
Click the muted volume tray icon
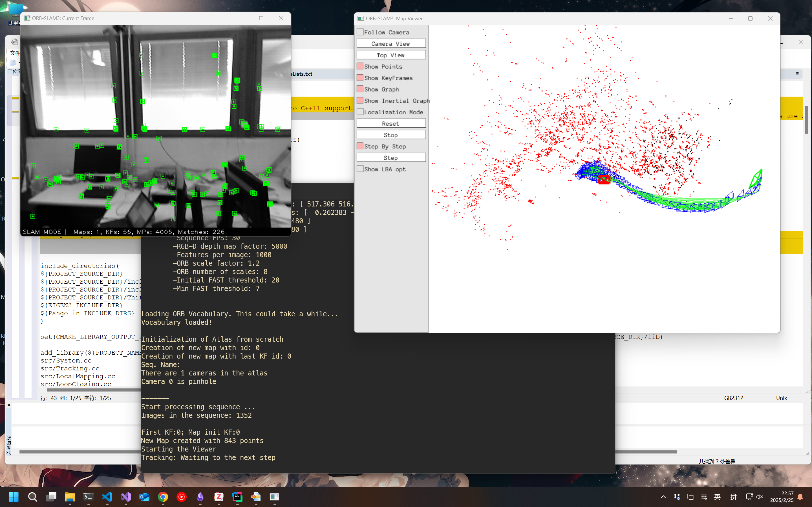[760, 497]
